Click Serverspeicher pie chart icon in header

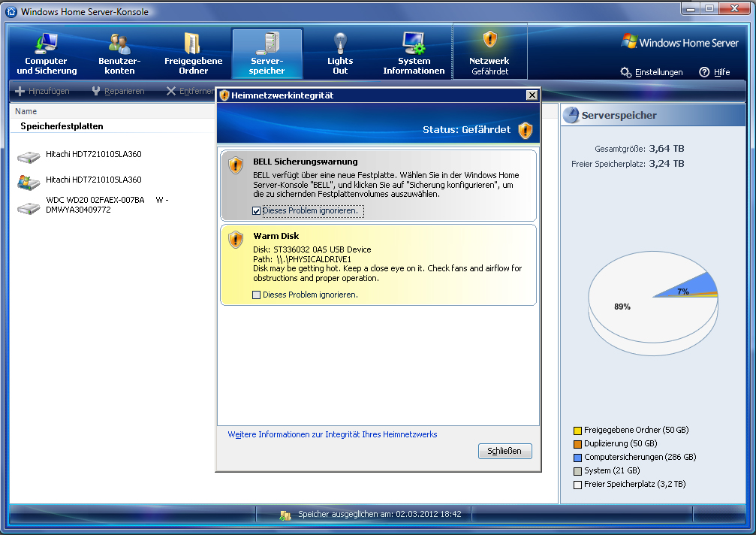click(x=571, y=115)
